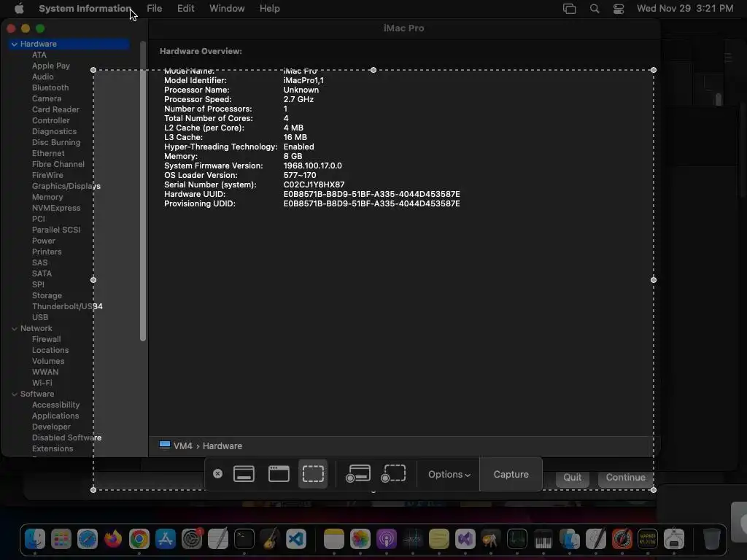Select Card Reader in the sidebar
This screenshot has width=747, height=560.
55,109
